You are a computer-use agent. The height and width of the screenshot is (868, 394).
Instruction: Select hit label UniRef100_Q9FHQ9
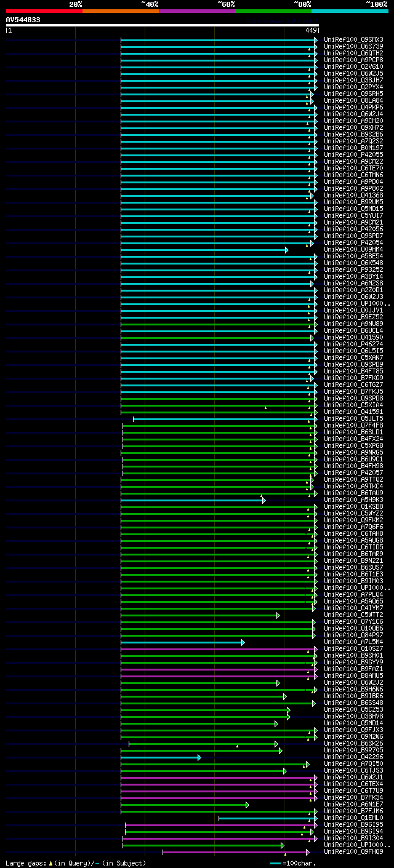(353, 851)
